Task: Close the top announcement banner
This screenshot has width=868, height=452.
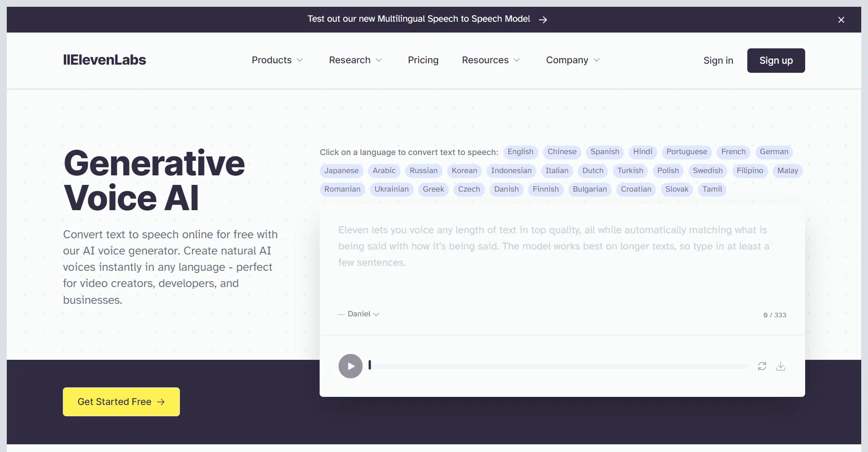Action: [x=841, y=20]
